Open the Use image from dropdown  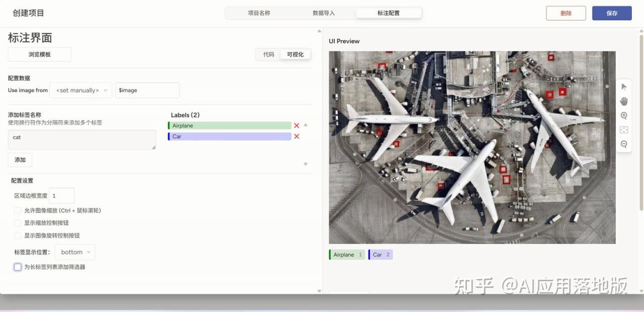pyautogui.click(x=81, y=91)
